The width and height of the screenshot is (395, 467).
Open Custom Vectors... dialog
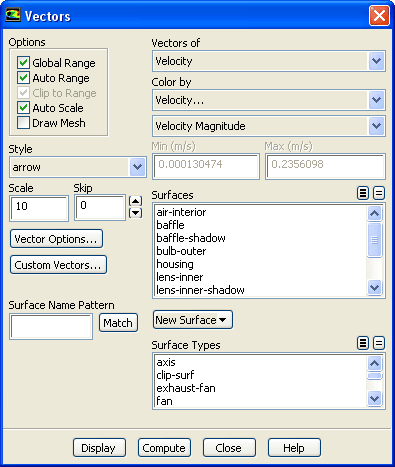tap(58, 265)
